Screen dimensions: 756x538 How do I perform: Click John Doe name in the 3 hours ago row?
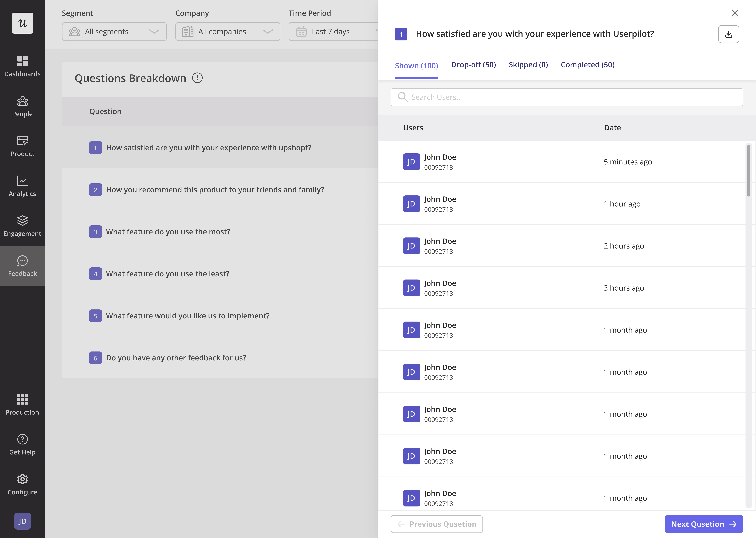pyautogui.click(x=440, y=283)
